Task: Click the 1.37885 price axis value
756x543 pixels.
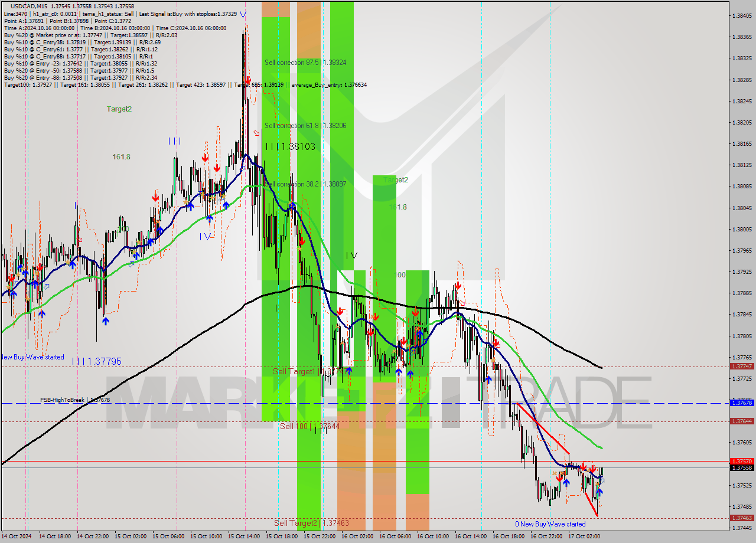Action: (x=742, y=293)
